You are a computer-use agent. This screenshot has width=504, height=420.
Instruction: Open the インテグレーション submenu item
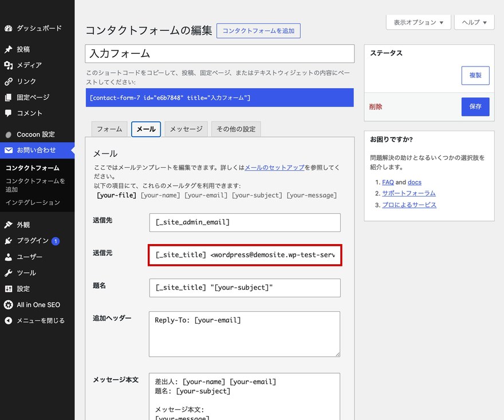coord(33,203)
